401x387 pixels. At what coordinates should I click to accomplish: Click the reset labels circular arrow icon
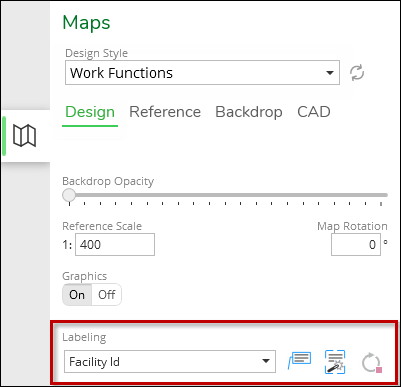click(372, 363)
